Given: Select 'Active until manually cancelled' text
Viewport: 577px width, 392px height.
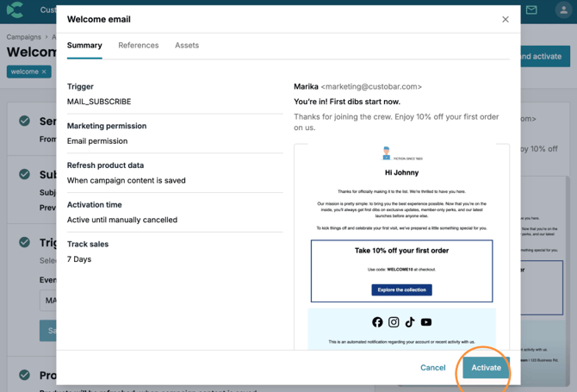Looking at the screenshot, I should [x=122, y=220].
